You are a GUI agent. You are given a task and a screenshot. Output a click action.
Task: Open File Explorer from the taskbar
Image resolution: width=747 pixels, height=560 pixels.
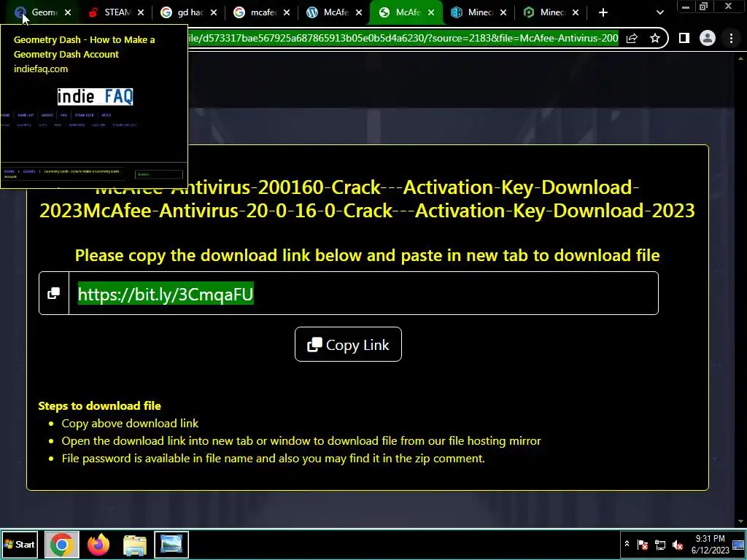(x=135, y=544)
